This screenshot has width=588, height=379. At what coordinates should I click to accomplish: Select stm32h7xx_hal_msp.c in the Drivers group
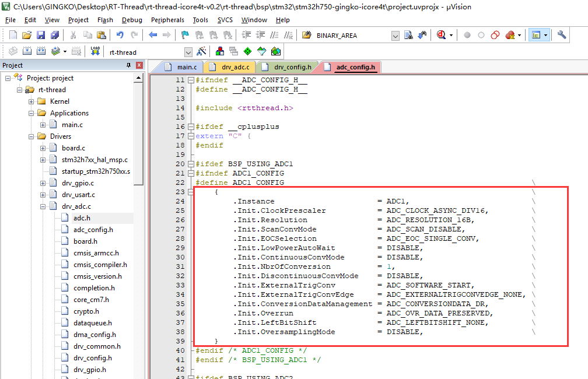(x=94, y=160)
